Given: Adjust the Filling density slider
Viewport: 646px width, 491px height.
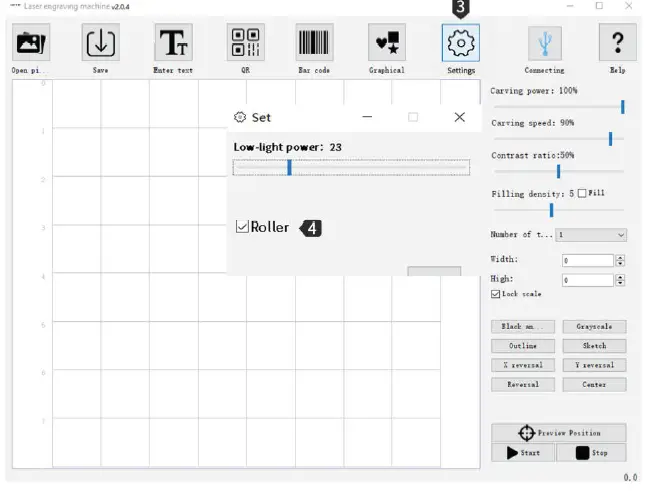Looking at the screenshot, I should tap(559, 210).
